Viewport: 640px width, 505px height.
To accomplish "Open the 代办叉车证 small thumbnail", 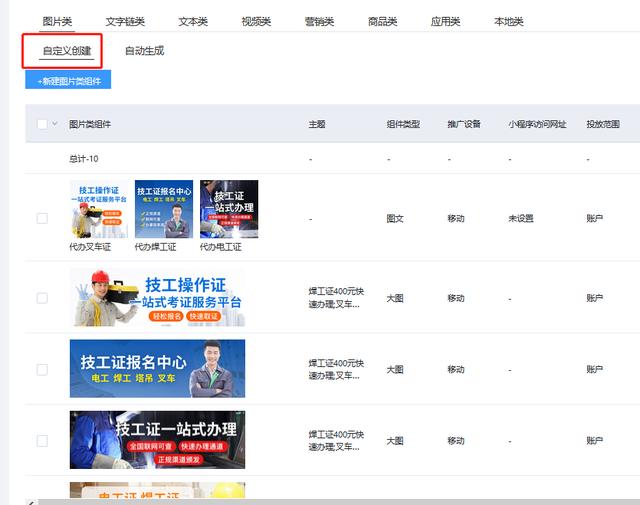I will point(99,209).
